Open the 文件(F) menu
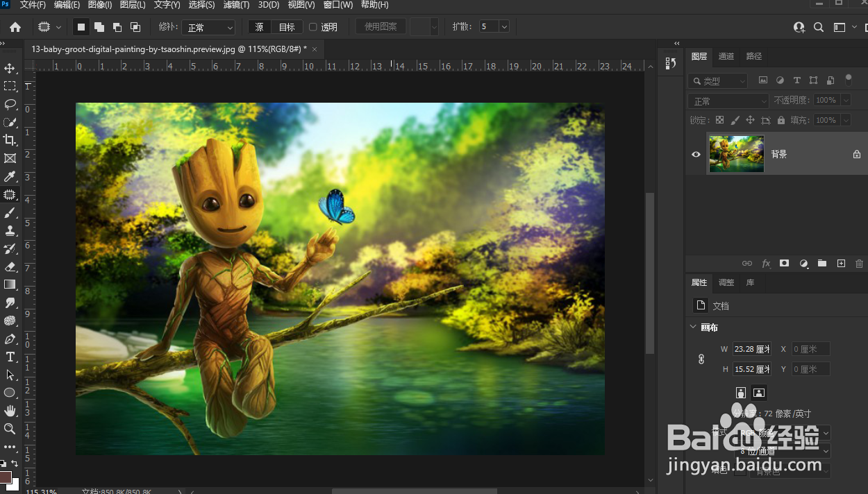Image resolution: width=868 pixels, height=494 pixels. [33, 5]
